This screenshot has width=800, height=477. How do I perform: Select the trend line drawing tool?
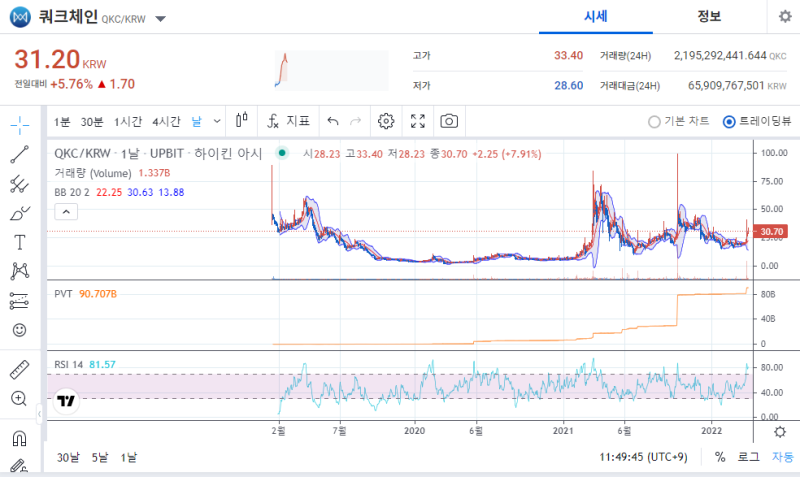coord(19,154)
